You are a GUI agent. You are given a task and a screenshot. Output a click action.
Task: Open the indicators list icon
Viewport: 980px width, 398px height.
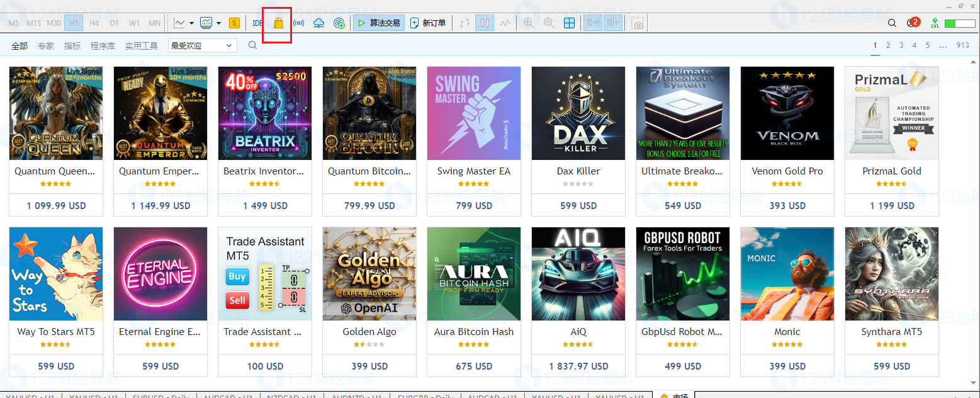(206, 23)
